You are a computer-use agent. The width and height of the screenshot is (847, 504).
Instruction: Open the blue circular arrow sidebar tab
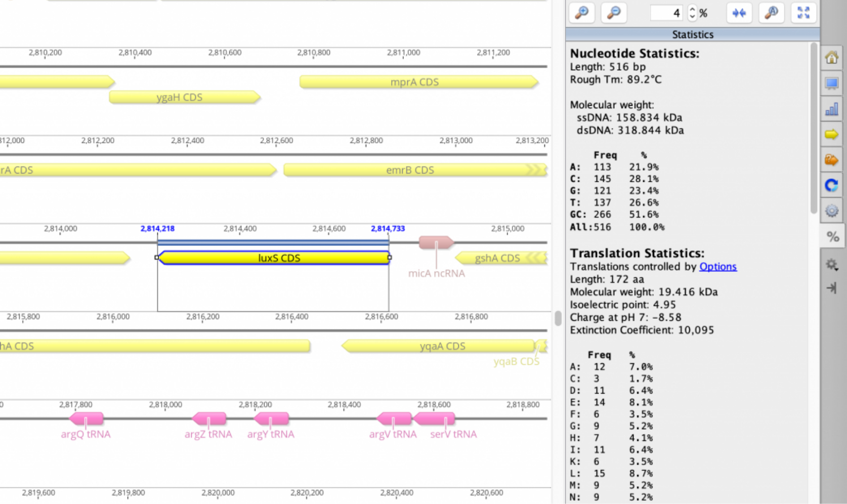(832, 186)
